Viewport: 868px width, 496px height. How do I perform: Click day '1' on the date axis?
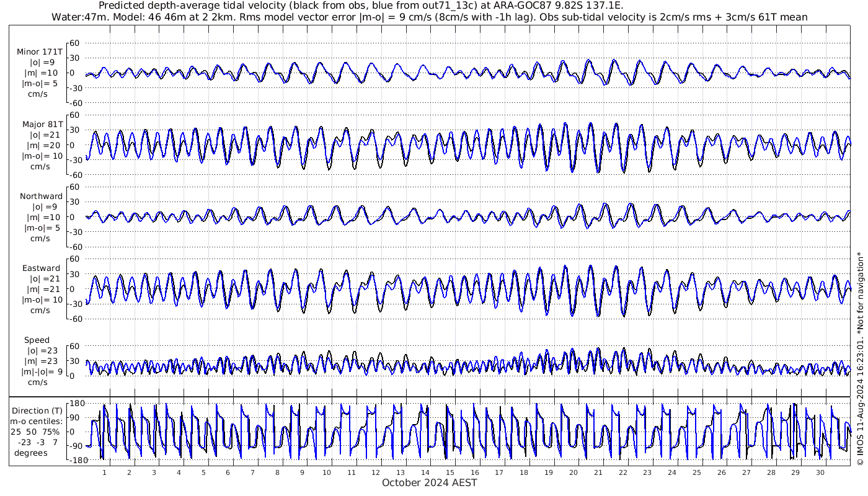click(104, 472)
